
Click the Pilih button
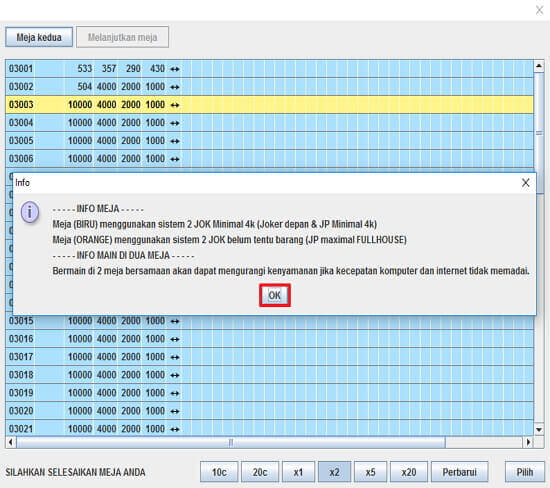pyautogui.click(x=525, y=472)
